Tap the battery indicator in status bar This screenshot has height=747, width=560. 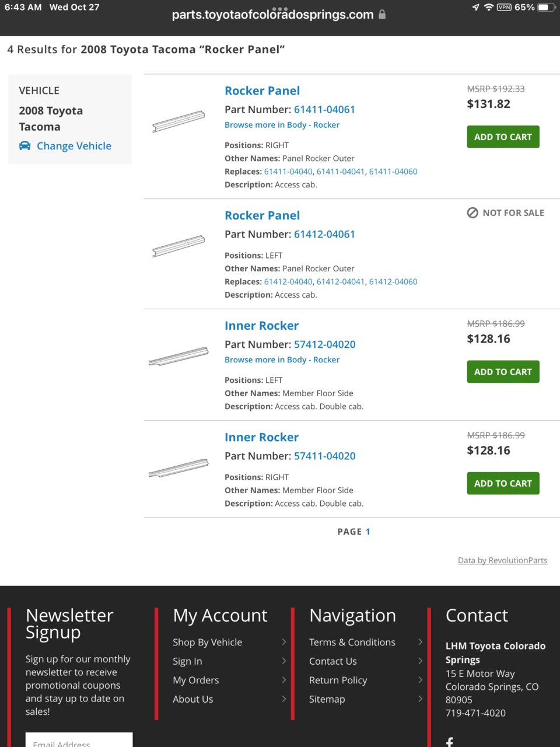(x=545, y=8)
